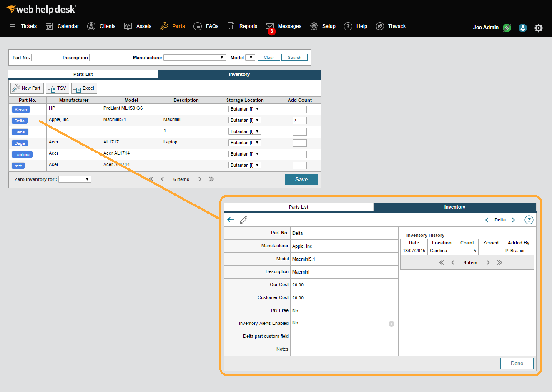Export the parts list as TSV

[x=58, y=88]
